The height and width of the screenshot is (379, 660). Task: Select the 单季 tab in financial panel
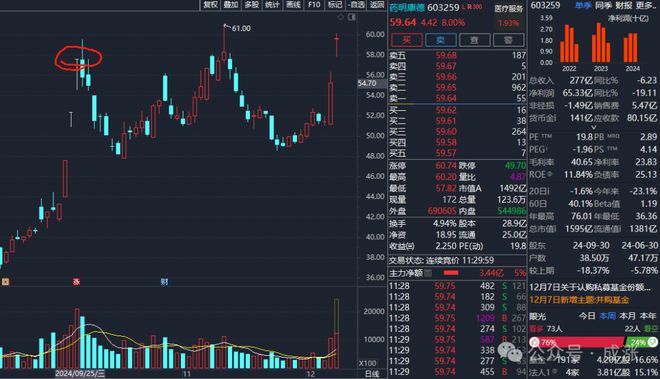click(x=583, y=5)
